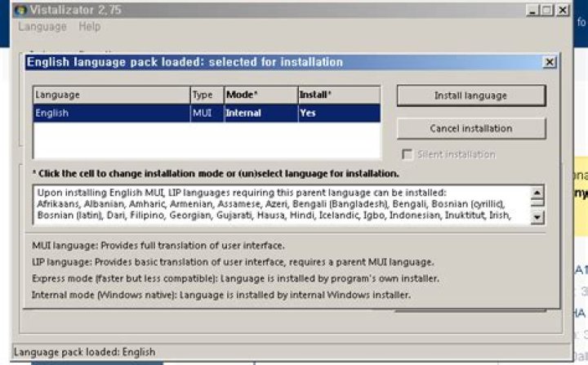Toggle the Yes install cell
Viewport: 588px width, 365px height.
tap(340, 113)
